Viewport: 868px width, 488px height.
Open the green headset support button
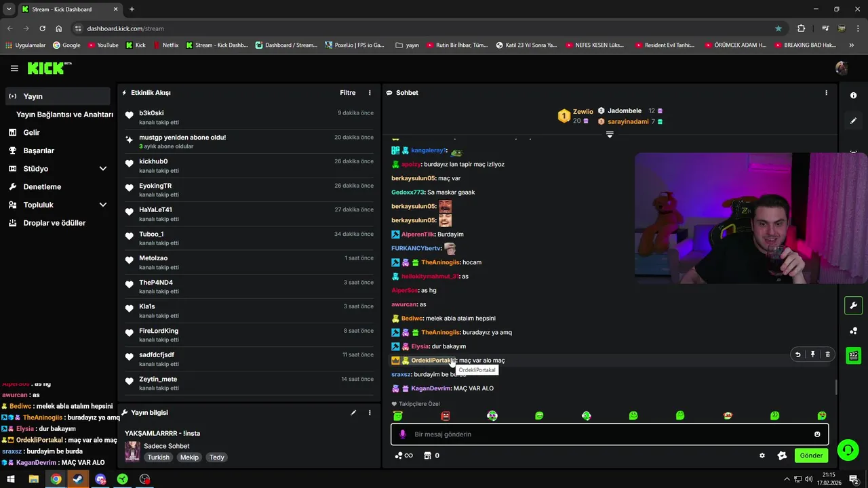point(847,449)
